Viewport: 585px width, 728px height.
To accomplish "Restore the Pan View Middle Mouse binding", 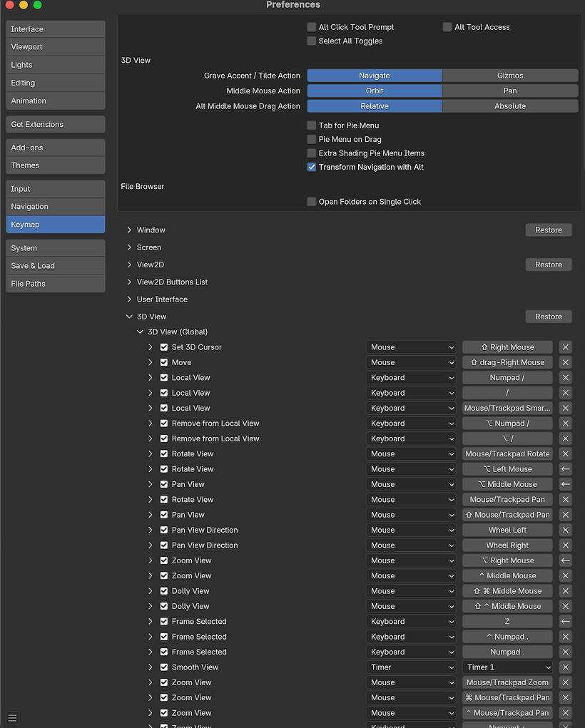I will [565, 484].
